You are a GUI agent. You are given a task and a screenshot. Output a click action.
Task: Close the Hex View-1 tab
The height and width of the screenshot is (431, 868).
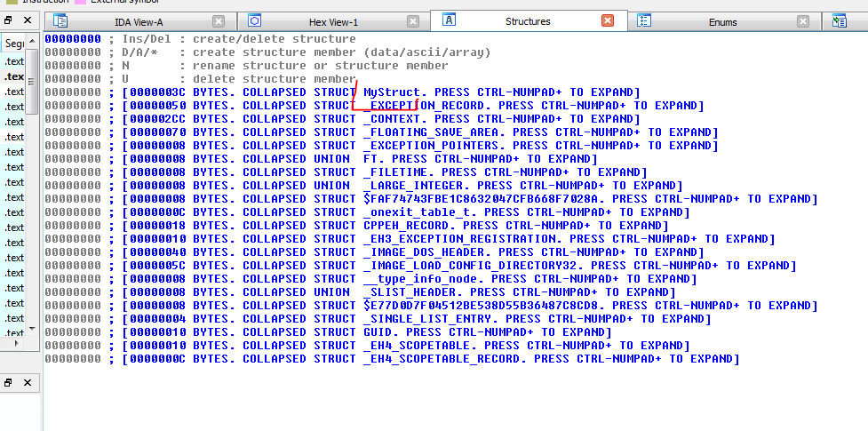coord(412,21)
